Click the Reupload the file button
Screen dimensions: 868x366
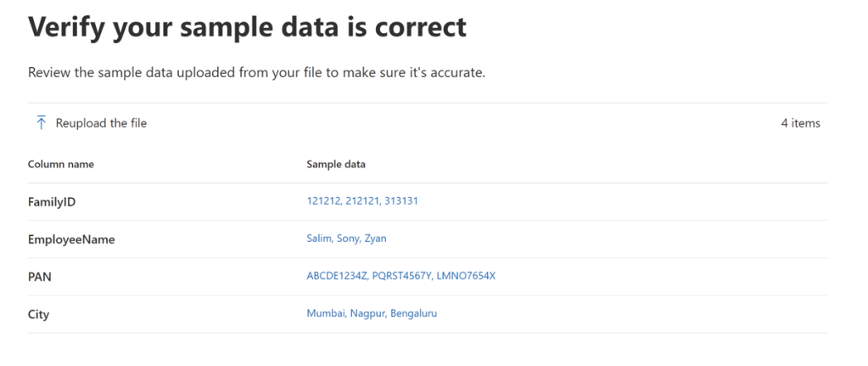coord(101,123)
